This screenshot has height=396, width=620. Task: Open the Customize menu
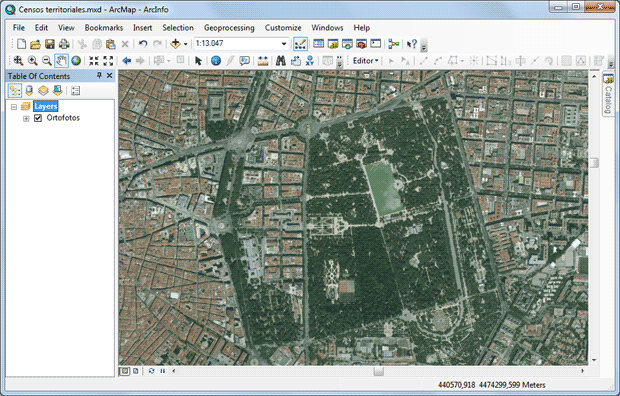[x=283, y=28]
